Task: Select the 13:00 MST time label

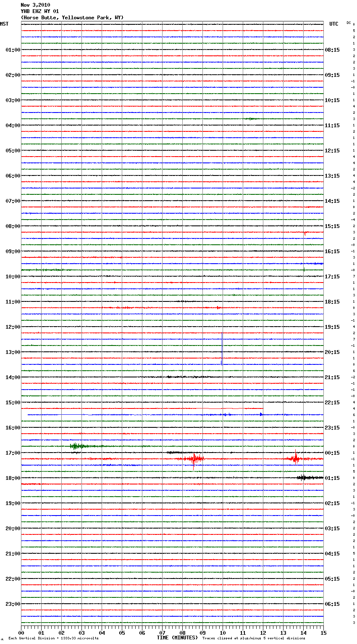Action: point(13,352)
